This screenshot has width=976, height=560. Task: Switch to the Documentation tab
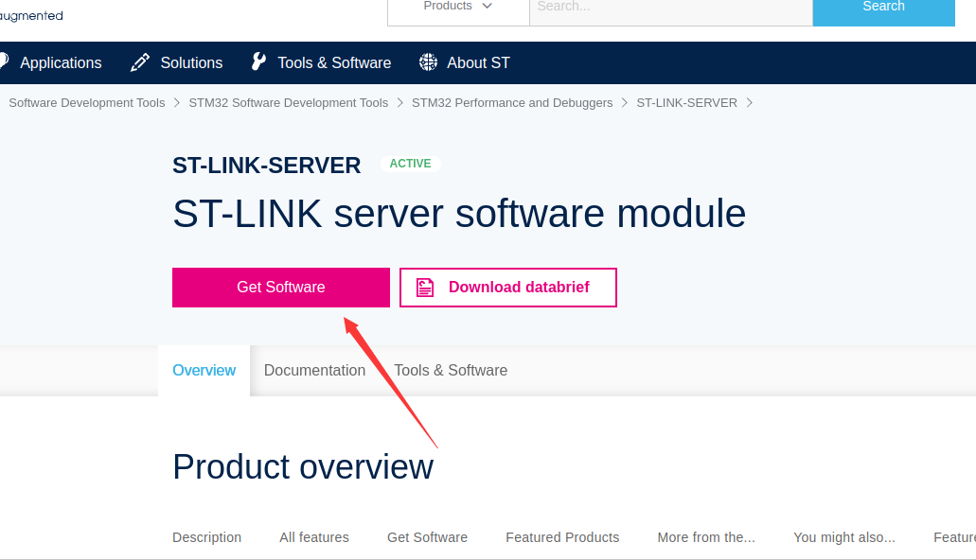pos(314,370)
